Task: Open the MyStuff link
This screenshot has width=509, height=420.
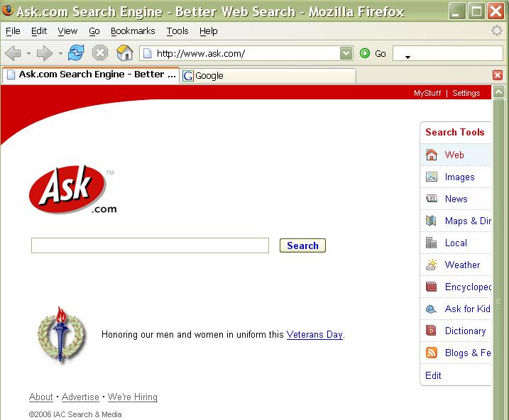Action: (427, 94)
